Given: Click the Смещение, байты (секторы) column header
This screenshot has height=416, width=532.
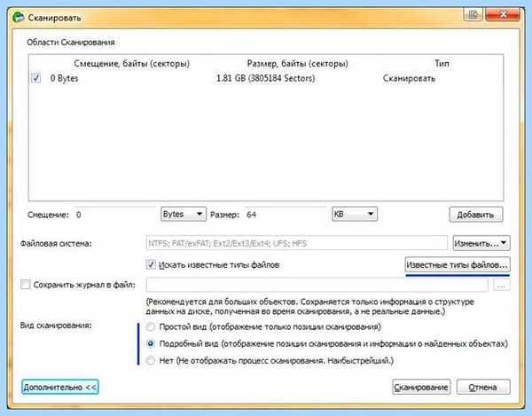Looking at the screenshot, I should pos(131,64).
